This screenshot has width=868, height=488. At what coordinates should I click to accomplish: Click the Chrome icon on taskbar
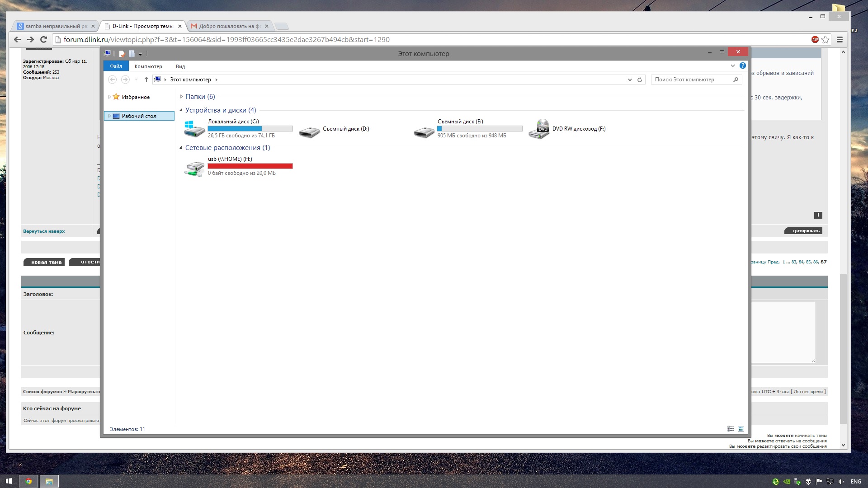click(28, 481)
